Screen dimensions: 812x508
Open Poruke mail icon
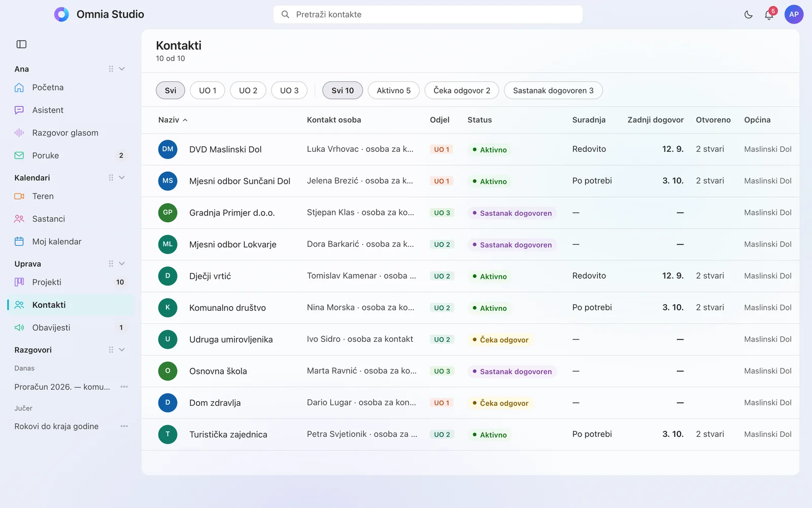pyautogui.click(x=19, y=155)
